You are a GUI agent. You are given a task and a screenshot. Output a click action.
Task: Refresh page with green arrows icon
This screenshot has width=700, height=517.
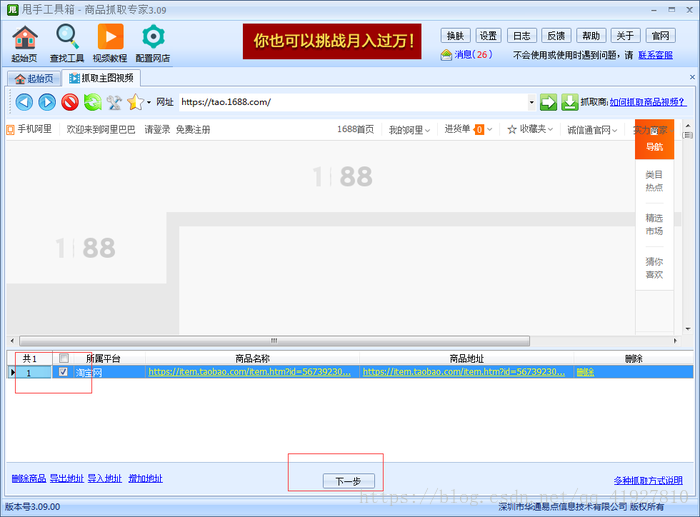click(92, 102)
